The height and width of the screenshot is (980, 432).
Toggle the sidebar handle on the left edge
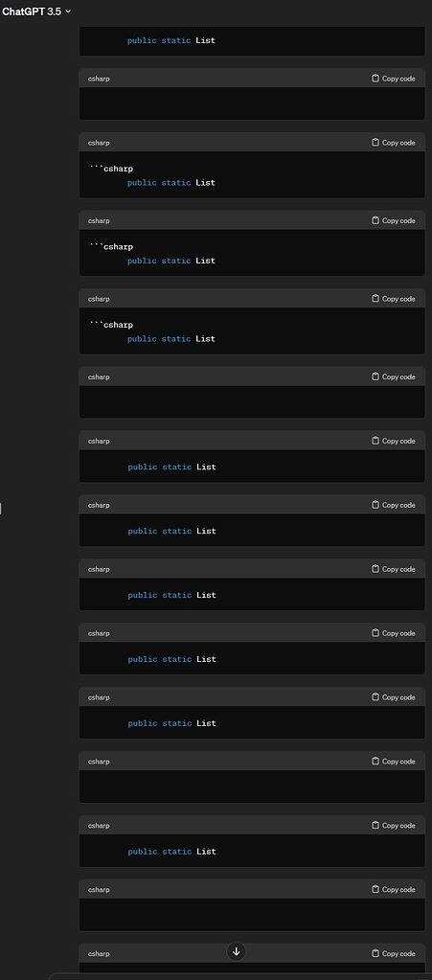tap(1, 509)
